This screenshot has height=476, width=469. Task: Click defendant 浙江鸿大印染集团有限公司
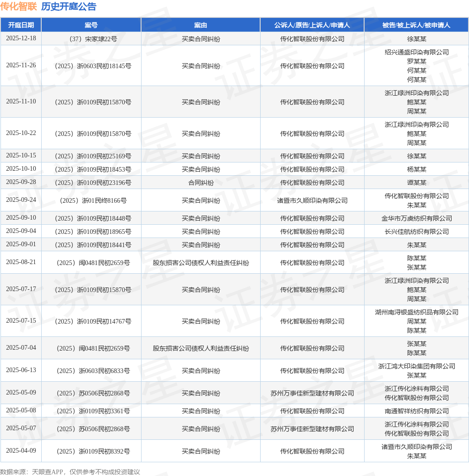coord(417,366)
